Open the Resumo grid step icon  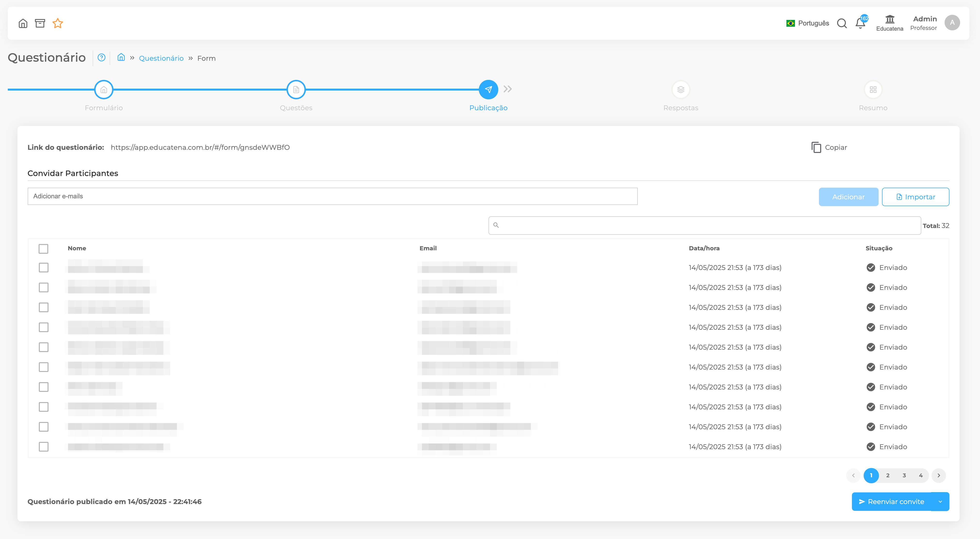(x=873, y=90)
